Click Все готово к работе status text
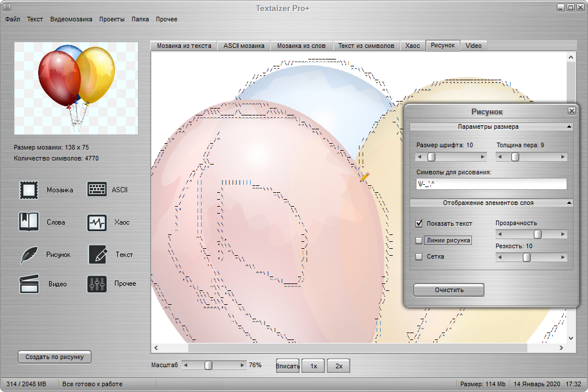Image resolution: width=588 pixels, height=392 pixels. point(92,384)
